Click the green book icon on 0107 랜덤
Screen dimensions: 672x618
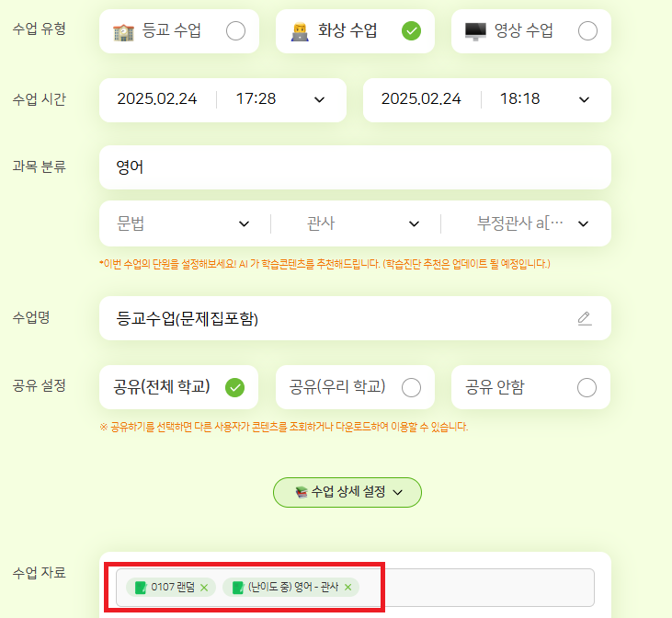(x=141, y=587)
